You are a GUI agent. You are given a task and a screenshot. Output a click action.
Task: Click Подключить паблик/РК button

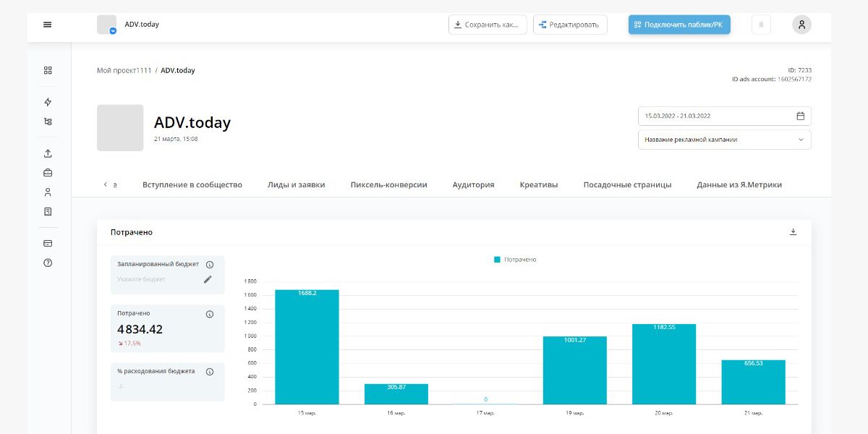(679, 25)
